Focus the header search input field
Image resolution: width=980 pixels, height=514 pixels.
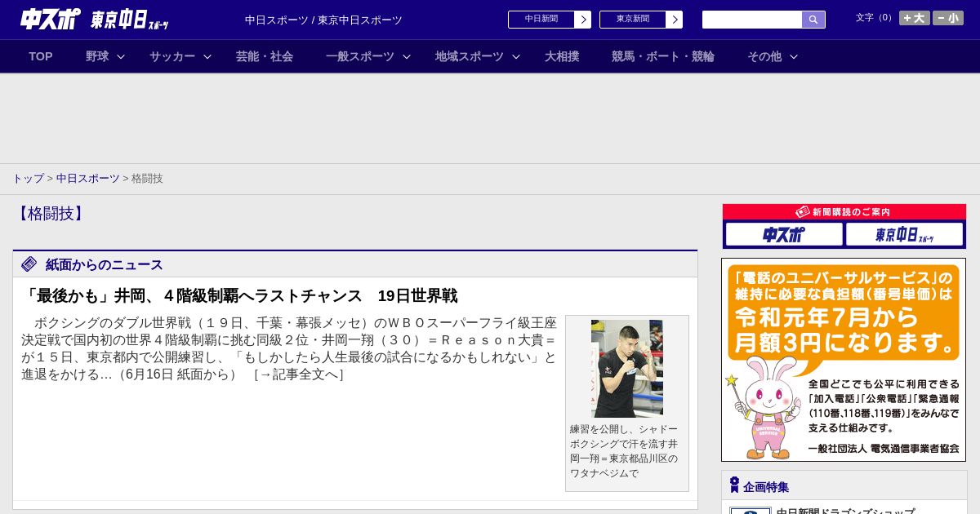[x=752, y=20]
